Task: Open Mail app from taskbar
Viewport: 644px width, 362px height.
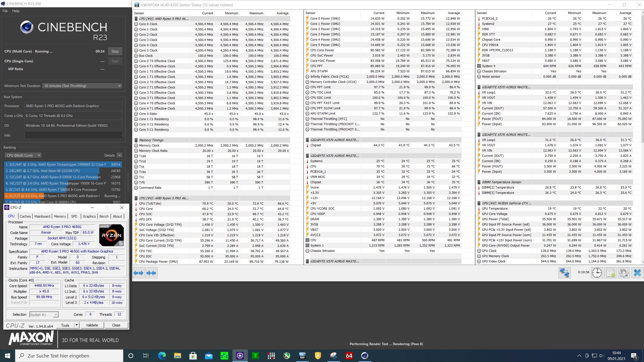Action: (x=209, y=356)
